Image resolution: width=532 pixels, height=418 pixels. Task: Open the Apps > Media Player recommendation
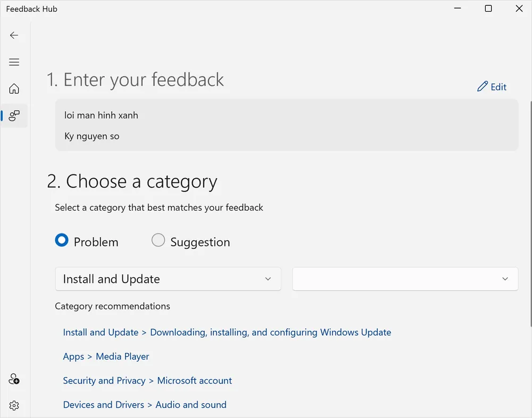(x=106, y=356)
